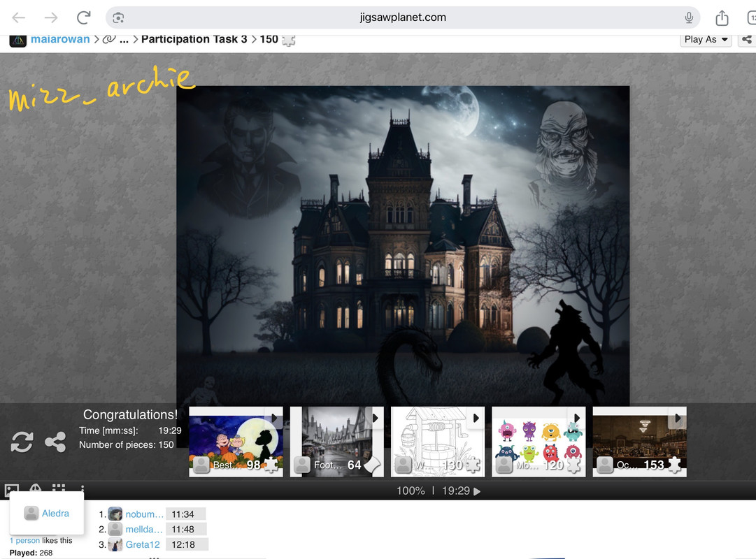Viewport: 756px width, 559px height.
Task: Open the browser tabs overview icon
Action: point(751,18)
